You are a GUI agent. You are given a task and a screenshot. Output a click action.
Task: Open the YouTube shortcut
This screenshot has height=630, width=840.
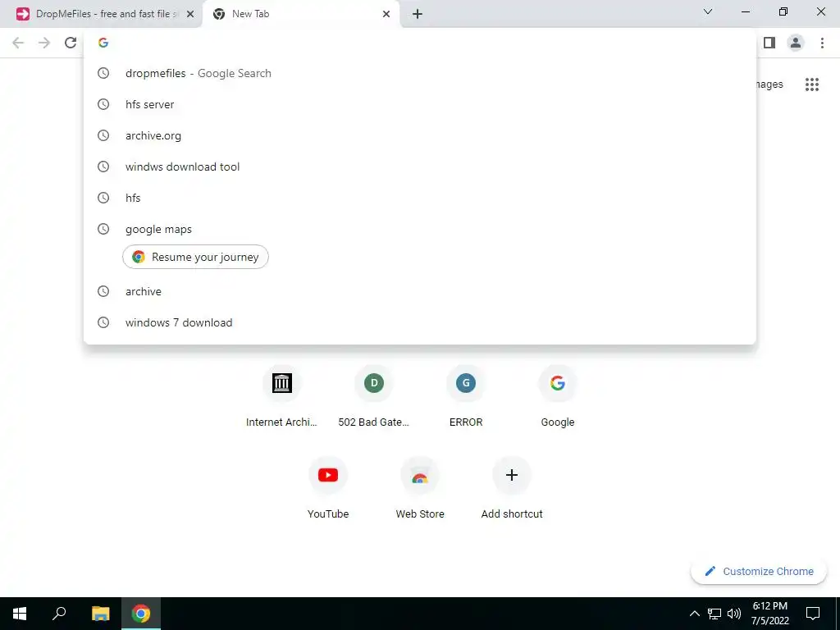click(328, 489)
